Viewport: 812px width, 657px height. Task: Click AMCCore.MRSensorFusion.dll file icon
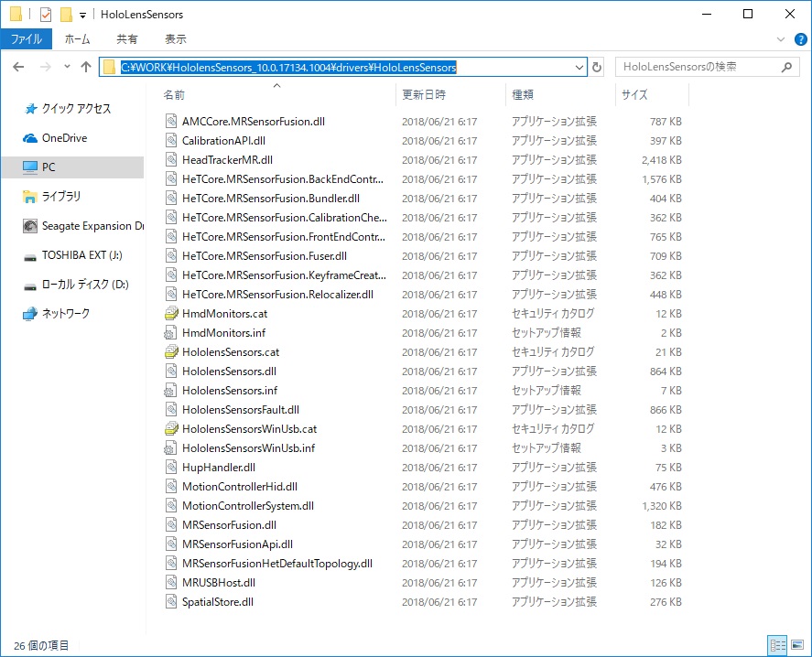[171, 122]
